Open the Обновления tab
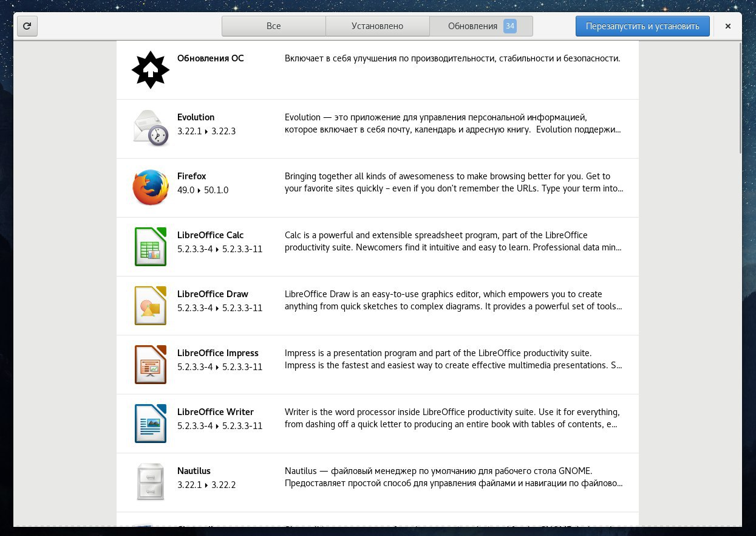The height and width of the screenshot is (536, 756). pos(481,26)
